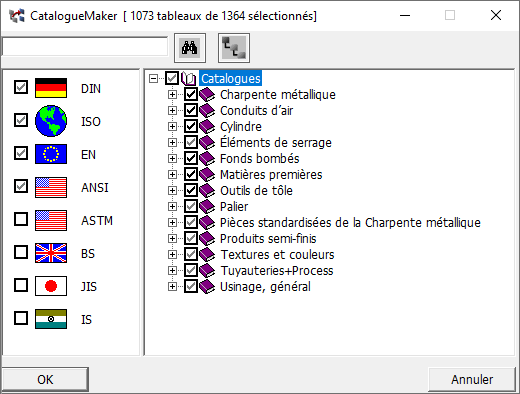The width and height of the screenshot is (520, 394).
Task: Check the JIS standard checkbox
Action: [21, 285]
